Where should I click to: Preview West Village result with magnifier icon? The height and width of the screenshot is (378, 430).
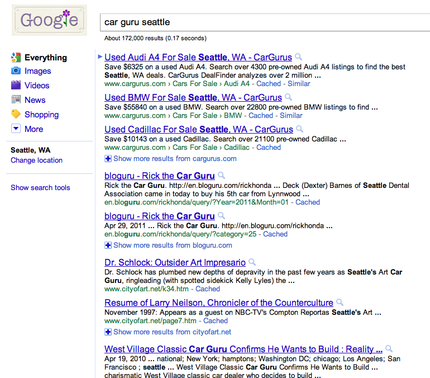(x=389, y=349)
